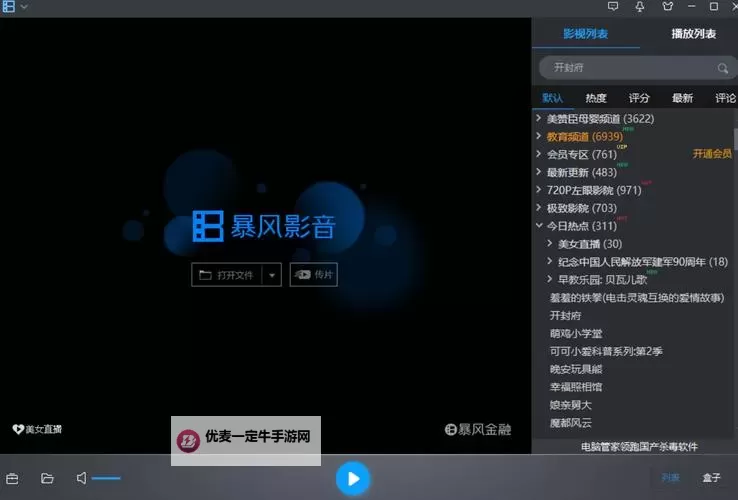Open 萌鸡小学堂 list entry
Image resolution: width=738 pixels, height=500 pixels.
[576, 333]
